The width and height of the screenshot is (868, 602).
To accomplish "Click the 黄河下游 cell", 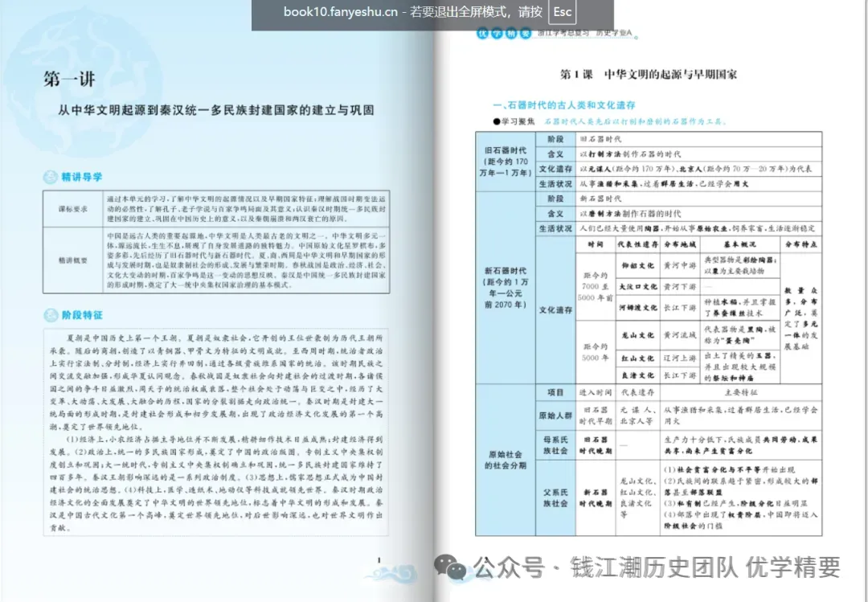I will click(680, 286).
